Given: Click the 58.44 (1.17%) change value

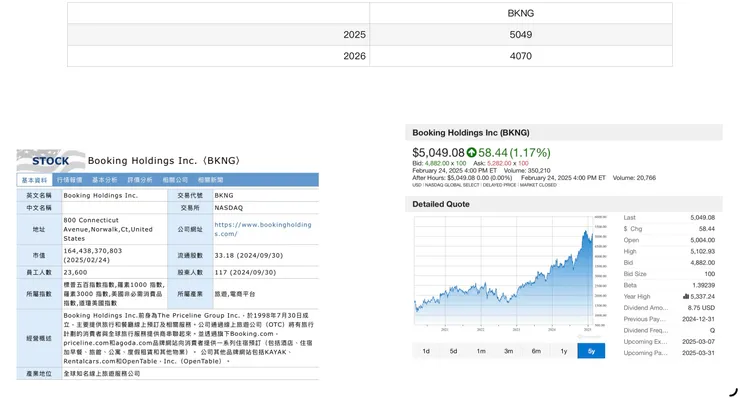Looking at the screenshot, I should click(x=514, y=152).
